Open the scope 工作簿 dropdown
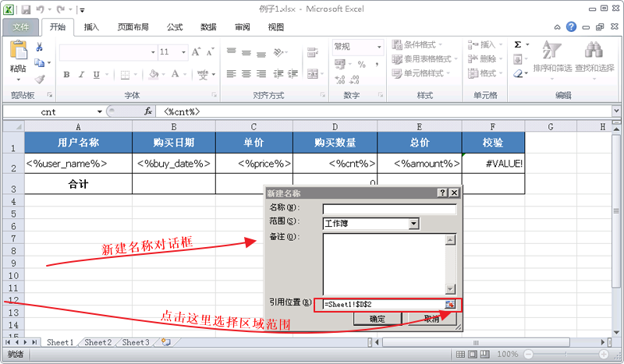Viewport: 624px width, 364px height. pyautogui.click(x=414, y=224)
